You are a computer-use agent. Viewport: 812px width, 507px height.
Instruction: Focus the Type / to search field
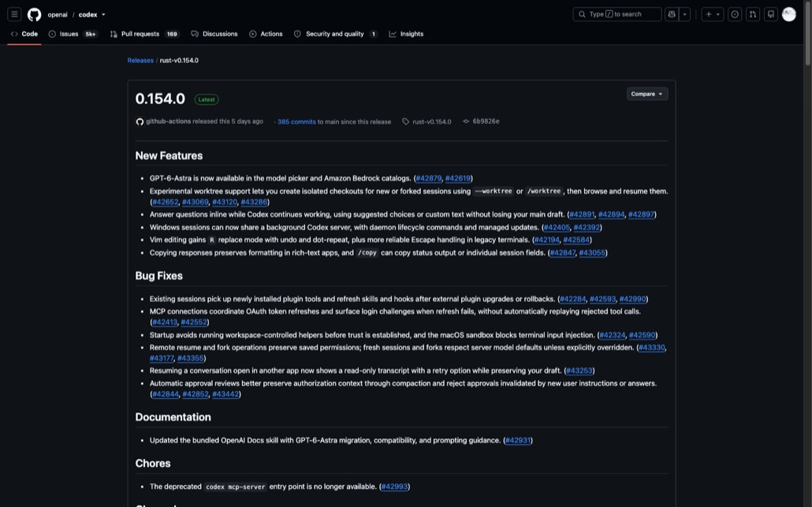click(x=616, y=14)
